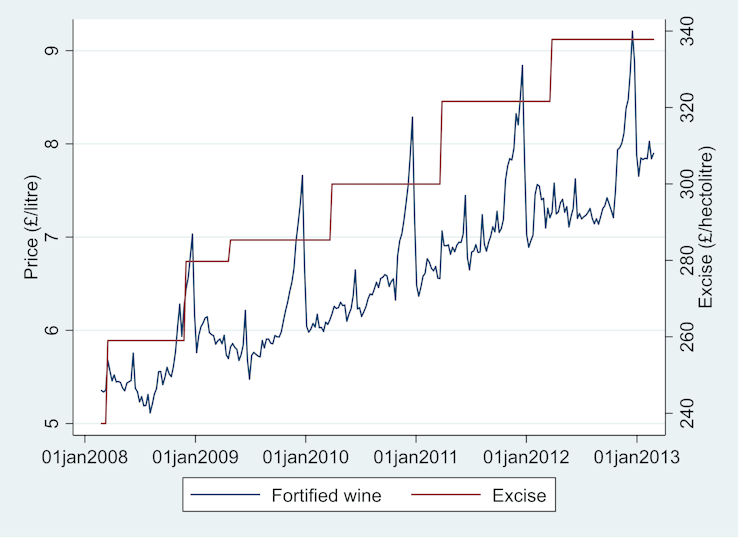Click the 01jan2008 x-axis label
Screen dimensions: 740x538
pos(85,456)
